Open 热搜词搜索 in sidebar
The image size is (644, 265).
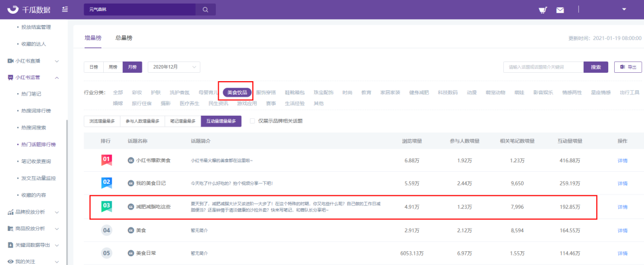[33, 128]
